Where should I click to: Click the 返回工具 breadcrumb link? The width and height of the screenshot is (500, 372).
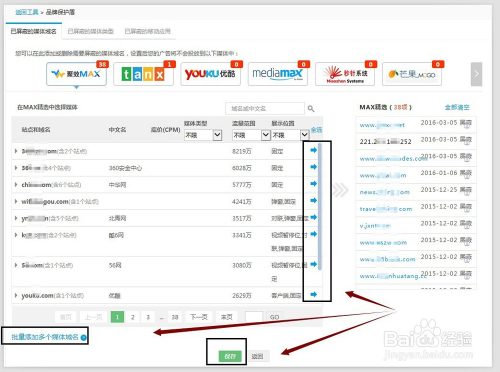[27, 12]
